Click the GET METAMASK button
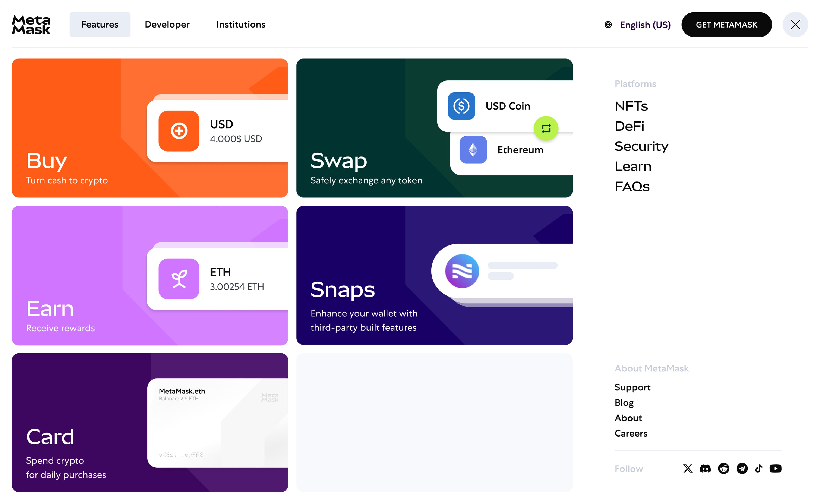The height and width of the screenshot is (504, 820). click(726, 25)
